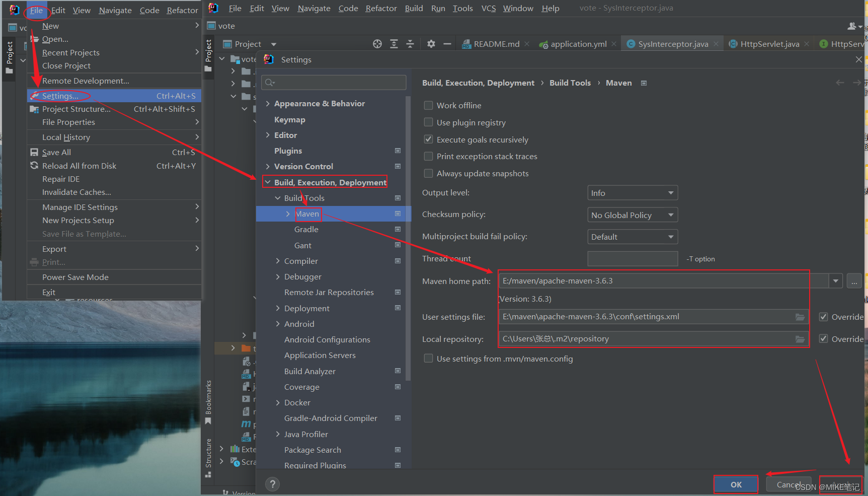This screenshot has width=868, height=496.
Task: Toggle Override for Local repository
Action: [x=823, y=339]
